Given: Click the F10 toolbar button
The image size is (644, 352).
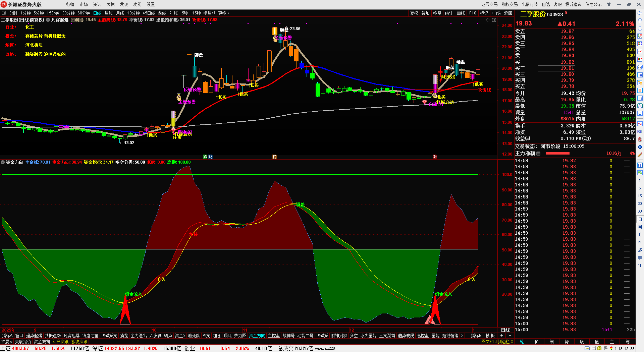Looking at the screenshot, I should [473, 13].
